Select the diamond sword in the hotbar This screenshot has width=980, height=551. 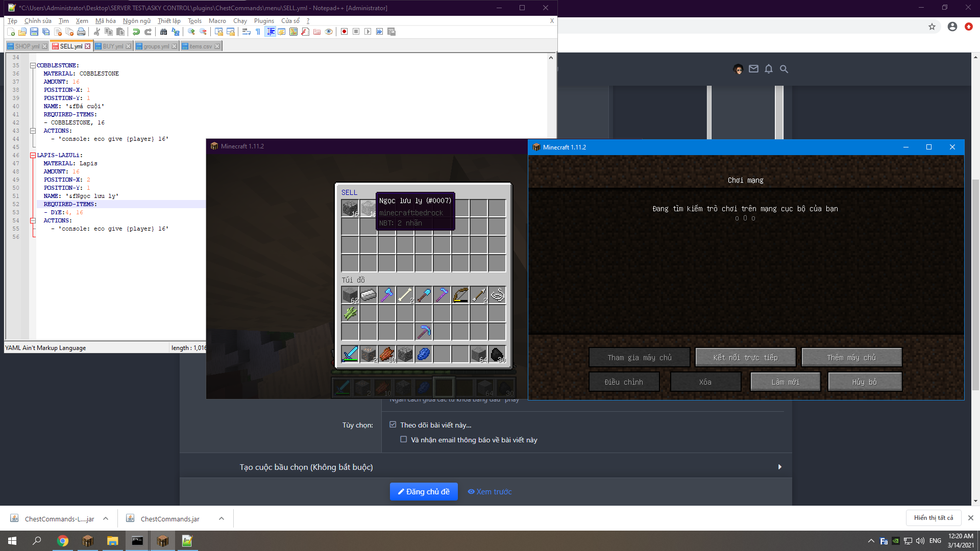342,387
